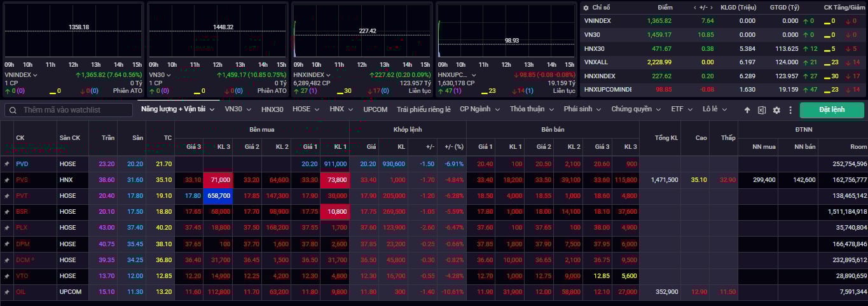Open the index panel settings gear
Image resolution: width=868 pixels, height=306 pixels.
586,8
